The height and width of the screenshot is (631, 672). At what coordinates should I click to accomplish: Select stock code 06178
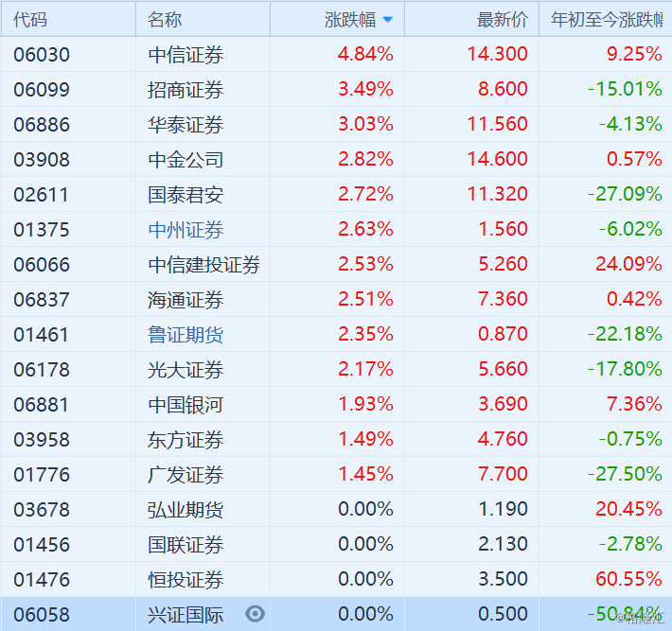coord(42,370)
